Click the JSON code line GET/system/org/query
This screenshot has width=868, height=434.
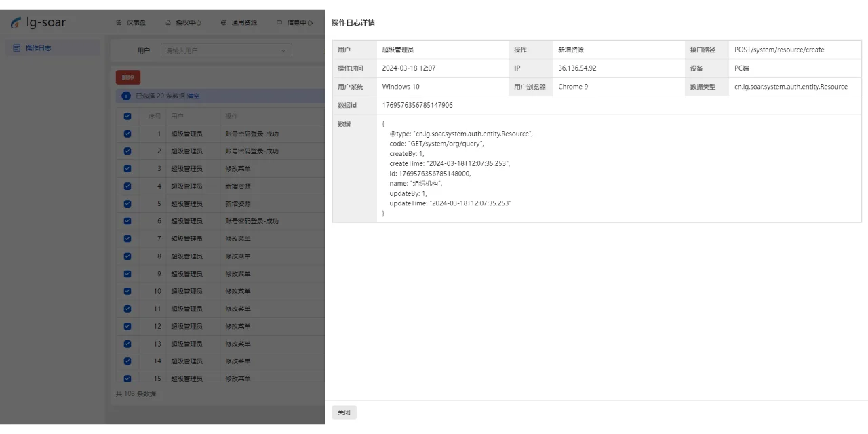(437, 144)
